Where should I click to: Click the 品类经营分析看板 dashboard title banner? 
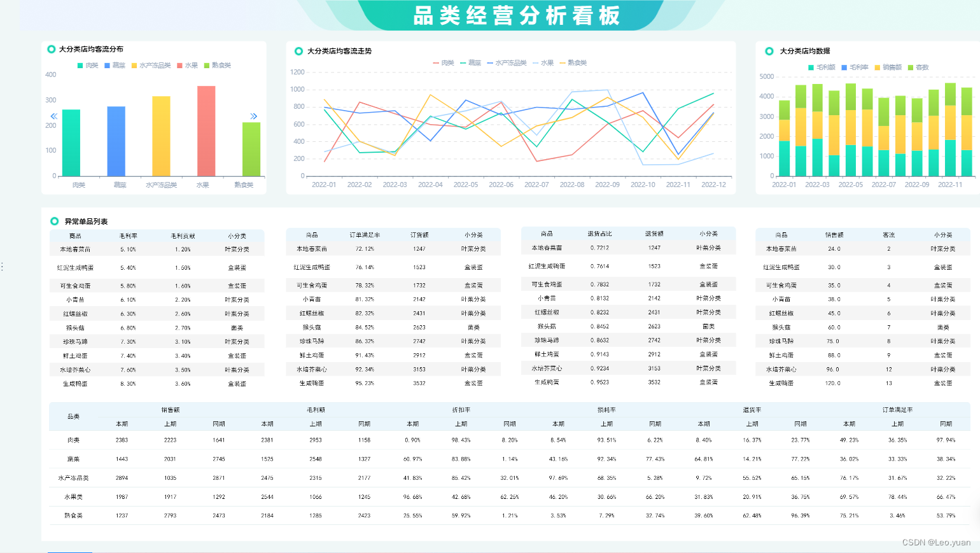point(517,15)
